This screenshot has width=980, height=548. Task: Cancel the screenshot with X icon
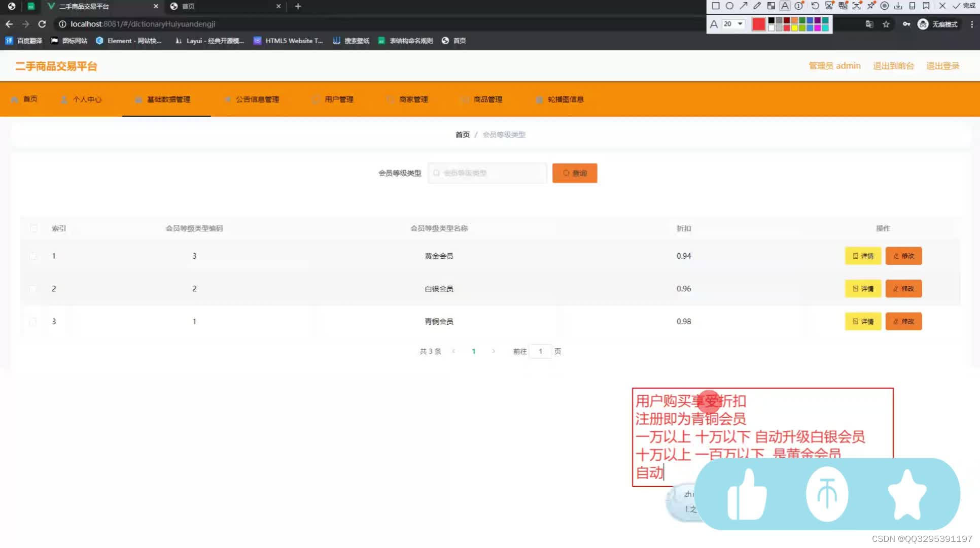(942, 6)
